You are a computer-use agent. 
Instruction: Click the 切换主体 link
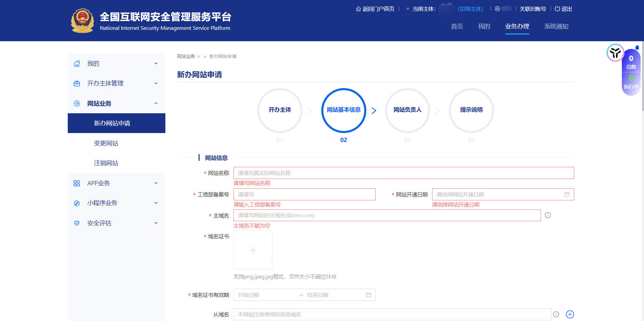point(471,9)
